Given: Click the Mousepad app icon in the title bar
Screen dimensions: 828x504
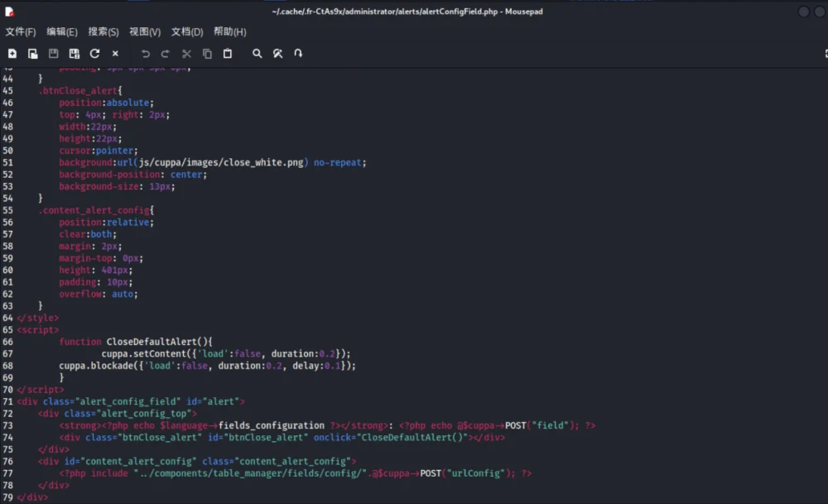Looking at the screenshot, I should (x=9, y=12).
